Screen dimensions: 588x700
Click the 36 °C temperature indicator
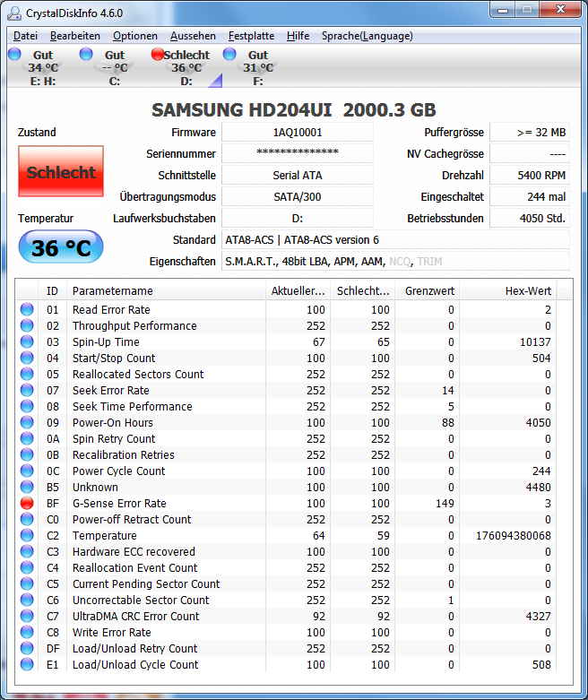pos(61,246)
